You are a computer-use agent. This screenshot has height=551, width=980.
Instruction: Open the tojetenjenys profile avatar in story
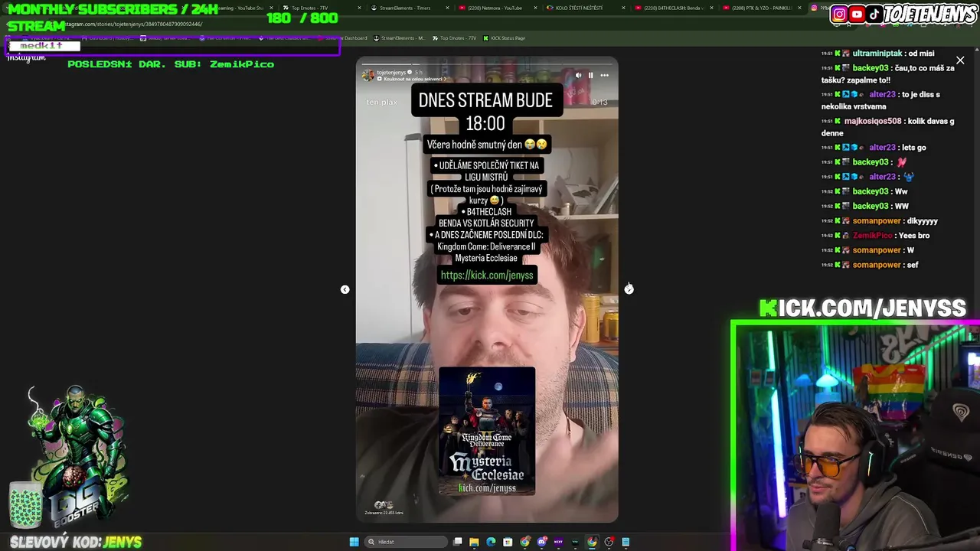tap(368, 75)
